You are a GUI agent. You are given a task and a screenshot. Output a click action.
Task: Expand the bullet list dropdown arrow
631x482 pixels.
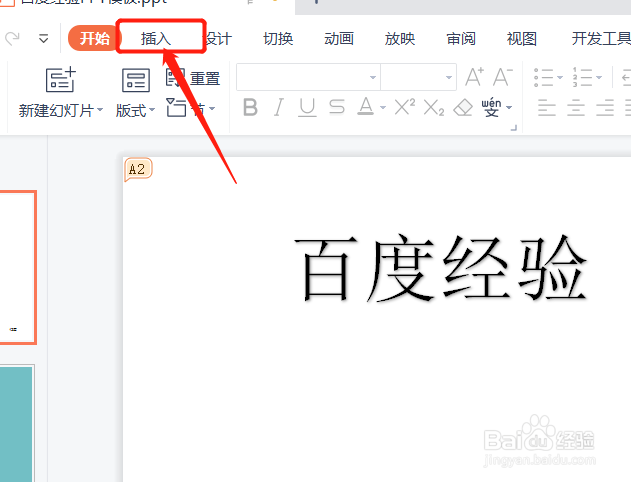click(x=560, y=77)
